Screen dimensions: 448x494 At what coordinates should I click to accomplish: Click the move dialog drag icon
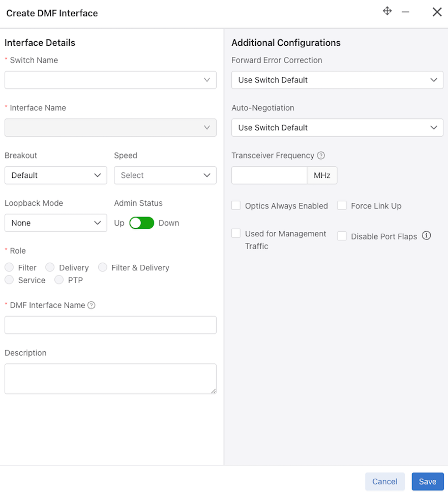387,11
